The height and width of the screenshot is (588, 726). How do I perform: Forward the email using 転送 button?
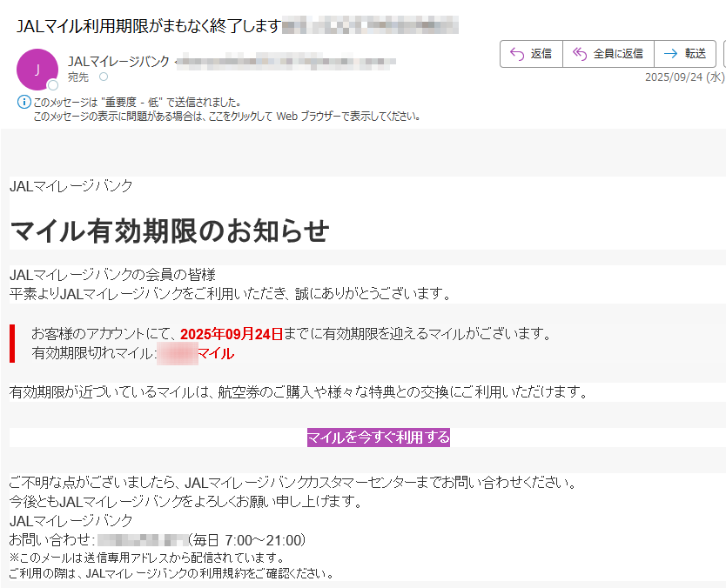[684, 54]
